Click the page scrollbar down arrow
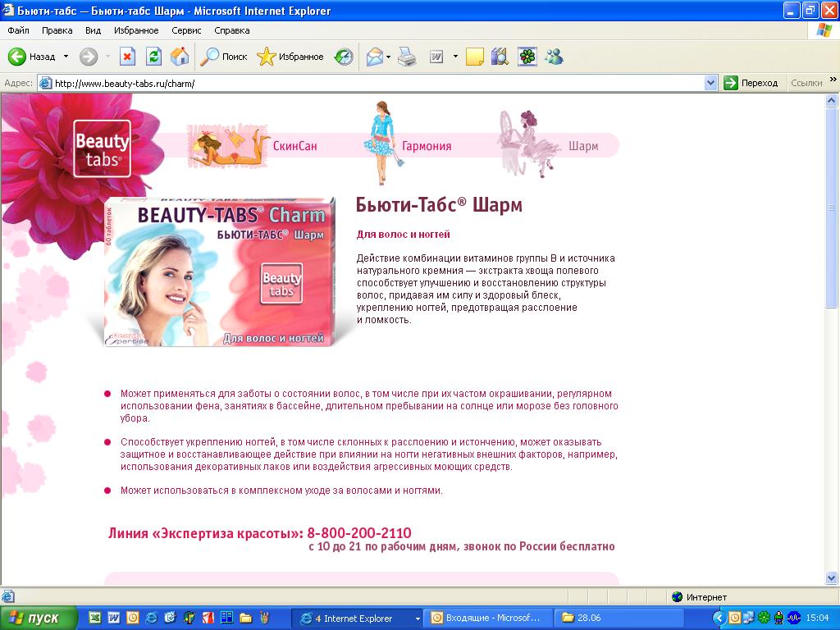This screenshot has width=840, height=630. point(832,577)
